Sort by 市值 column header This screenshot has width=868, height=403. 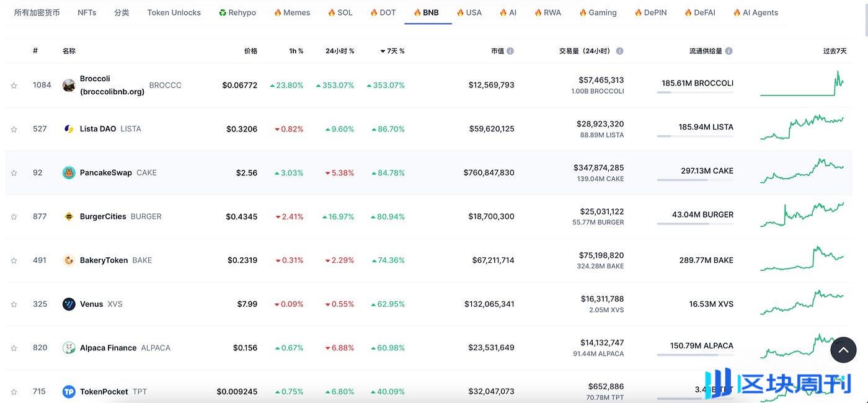(x=497, y=51)
